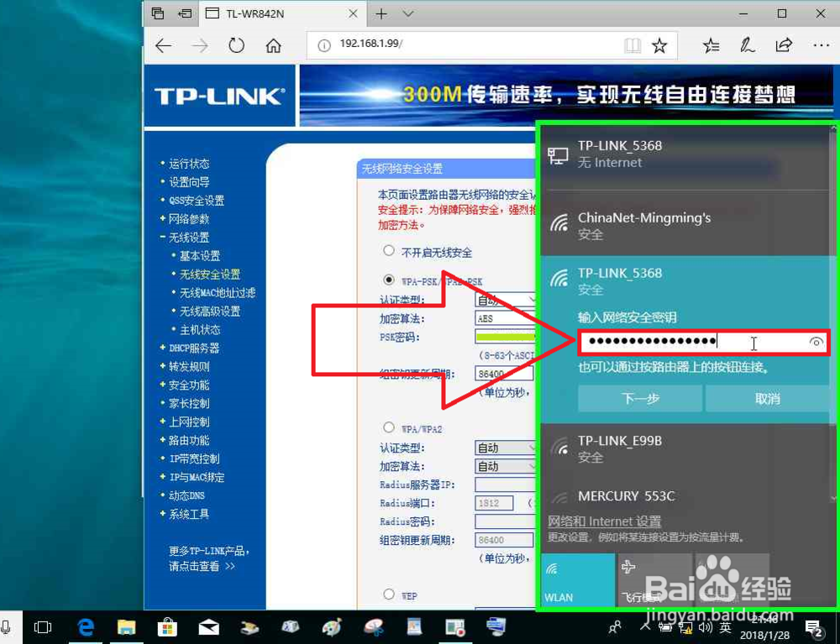Open the web notes pen icon
Screen dimensions: 840x644
748,45
